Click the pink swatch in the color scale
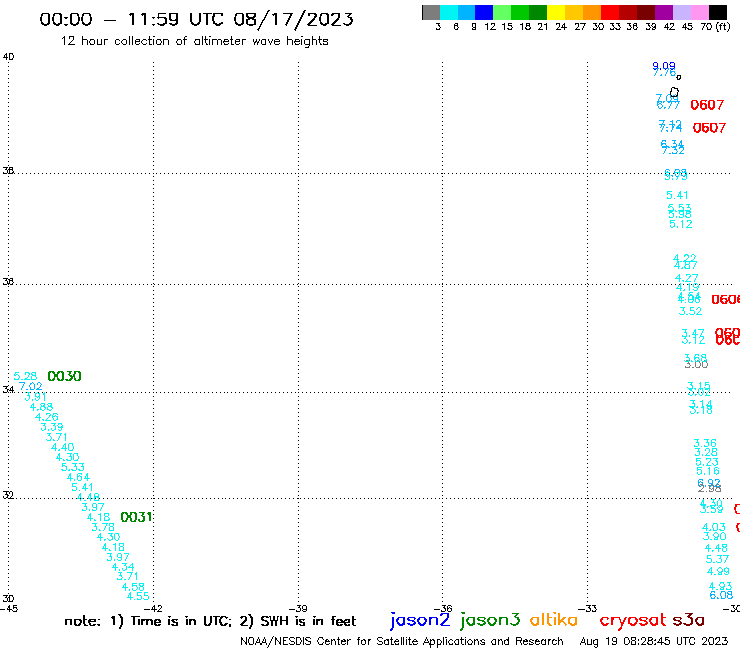 point(700,12)
